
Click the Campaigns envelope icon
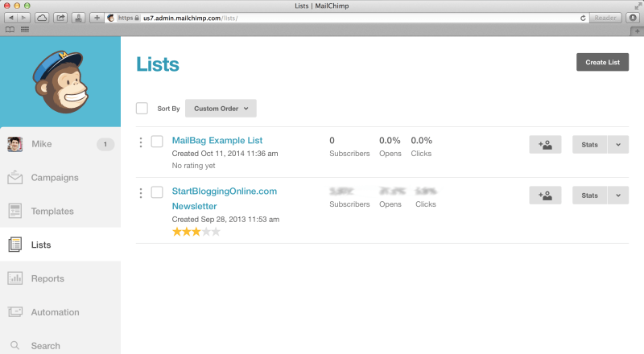15,178
